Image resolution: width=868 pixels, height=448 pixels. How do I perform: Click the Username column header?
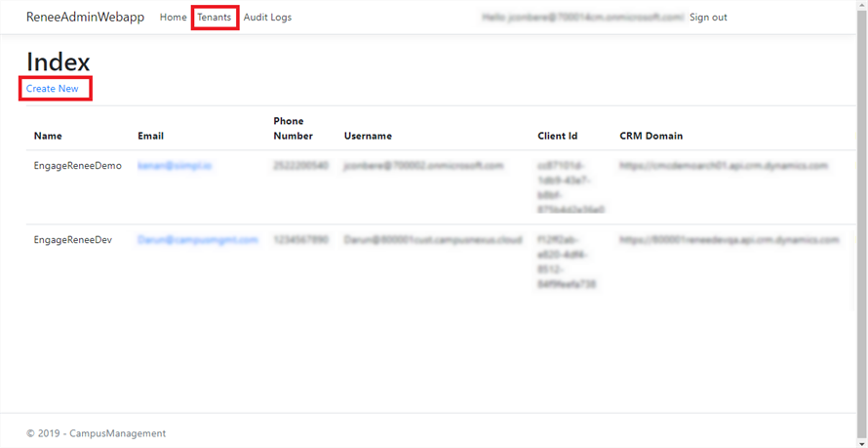(368, 136)
